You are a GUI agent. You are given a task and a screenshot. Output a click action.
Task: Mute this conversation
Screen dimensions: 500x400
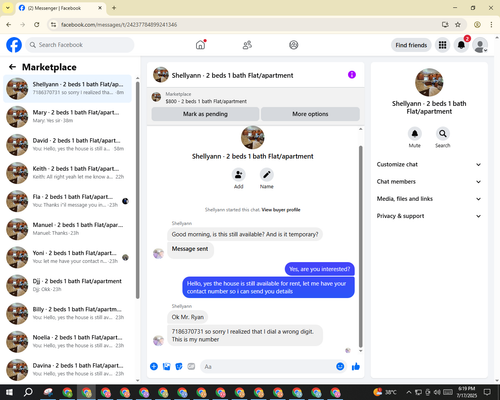click(415, 134)
